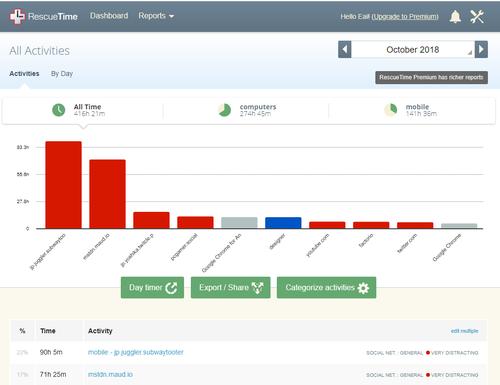The image size is (500, 385).
Task: Click the All Time clock icon
Action: pos(59,110)
